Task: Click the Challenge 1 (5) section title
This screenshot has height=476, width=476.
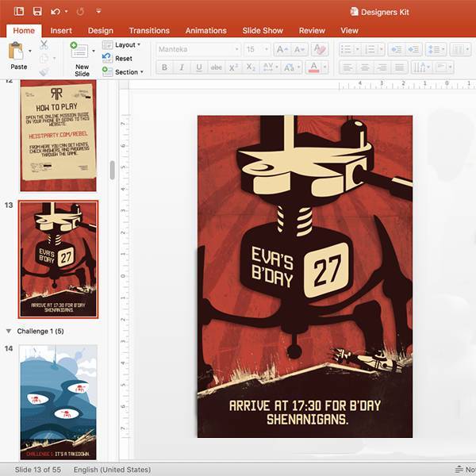Action: pos(40,331)
